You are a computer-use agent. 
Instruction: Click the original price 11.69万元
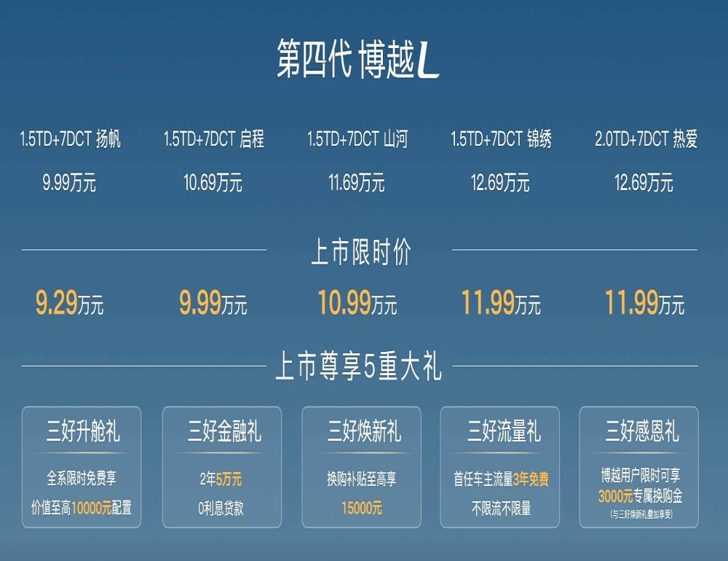tap(357, 182)
